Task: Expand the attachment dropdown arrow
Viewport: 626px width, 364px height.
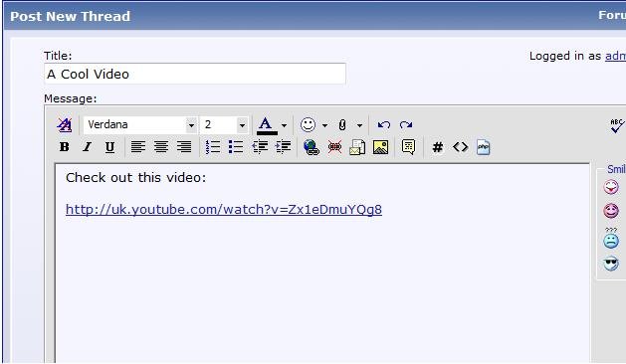Action: pos(359,125)
